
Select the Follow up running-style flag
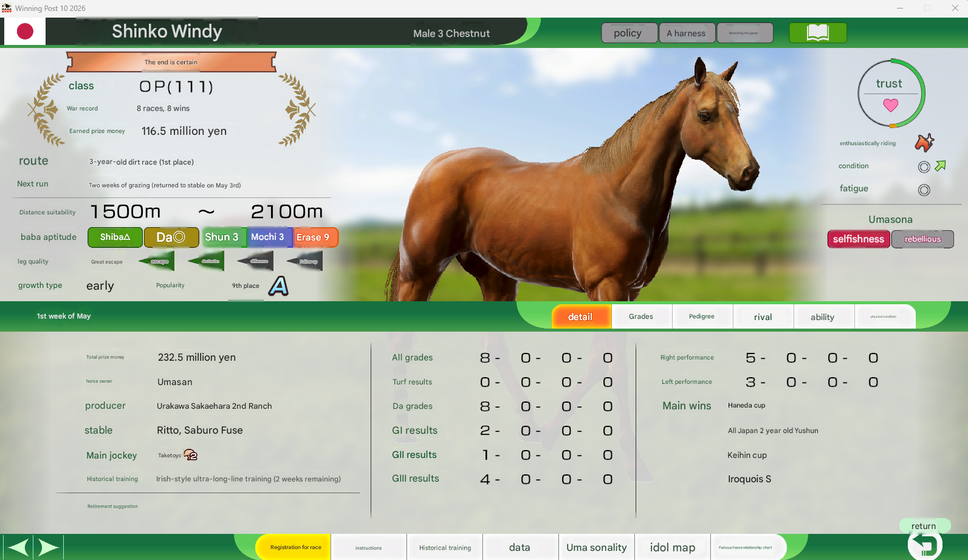pyautogui.click(x=305, y=261)
